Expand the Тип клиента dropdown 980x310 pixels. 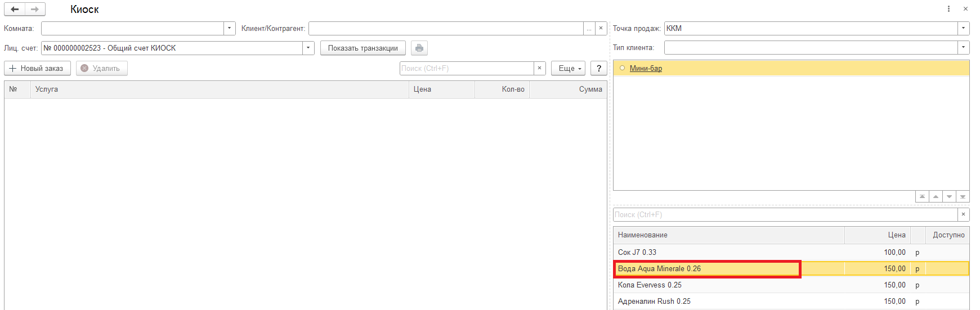point(963,47)
